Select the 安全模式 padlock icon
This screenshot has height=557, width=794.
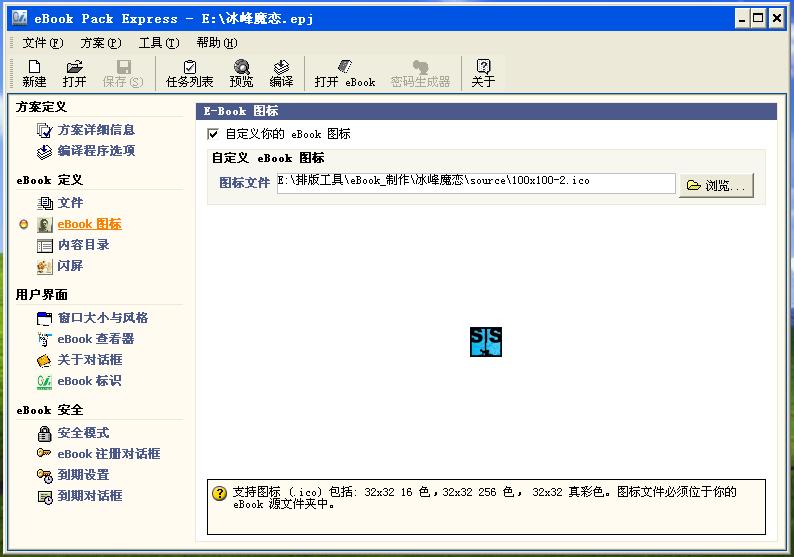[45, 433]
